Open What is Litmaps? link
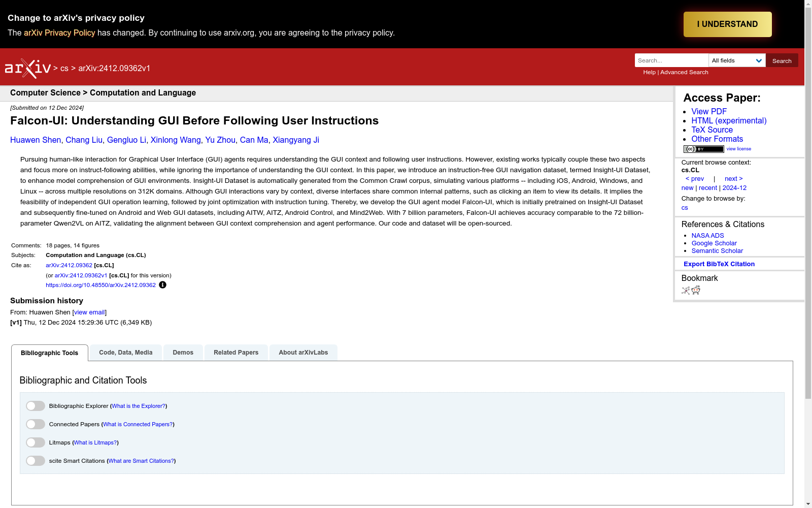The height and width of the screenshot is (508, 812). click(x=95, y=442)
